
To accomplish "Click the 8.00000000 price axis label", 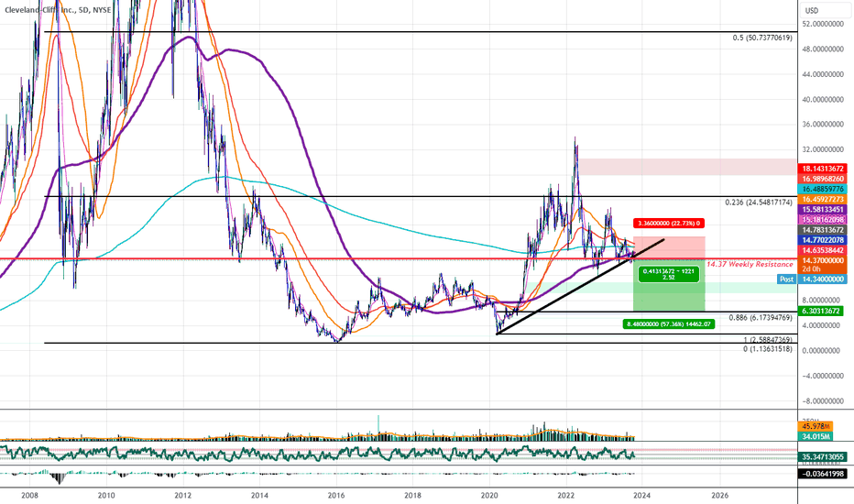I will (823, 301).
